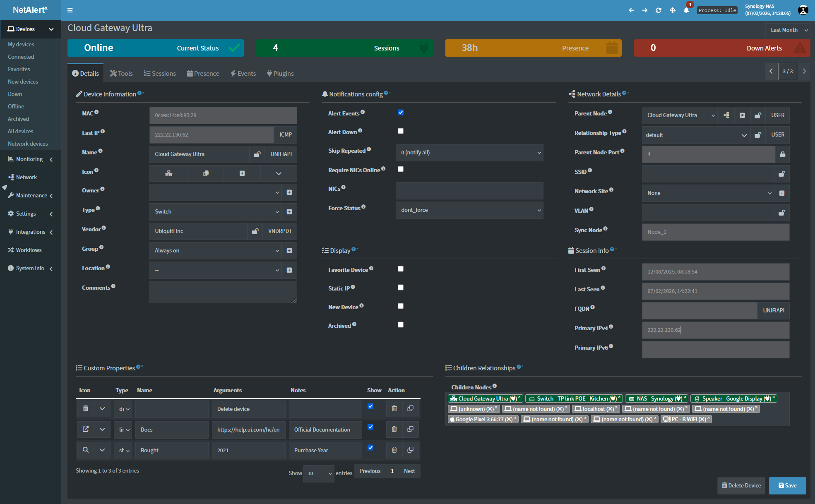Open the Last Month period dropdown
This screenshot has width=815, height=504.
pos(788,30)
